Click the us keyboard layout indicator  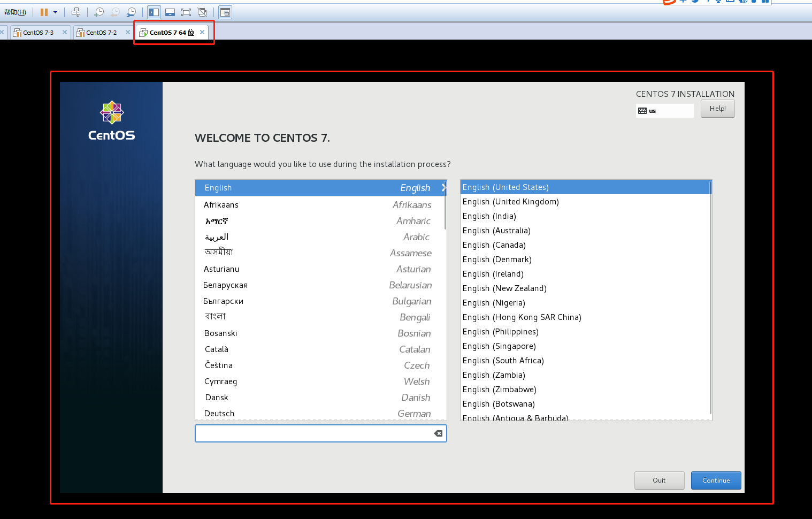(x=665, y=111)
